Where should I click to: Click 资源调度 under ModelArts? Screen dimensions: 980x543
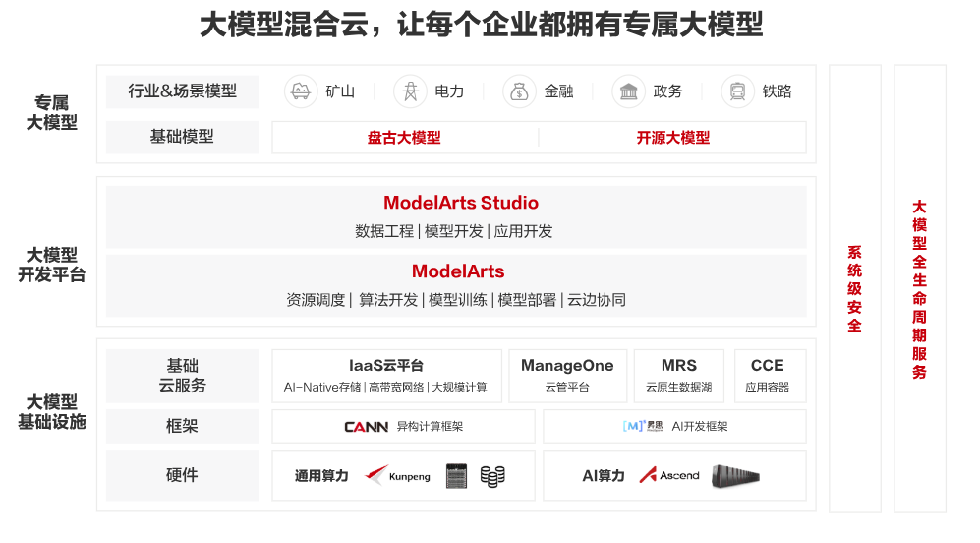(316, 300)
